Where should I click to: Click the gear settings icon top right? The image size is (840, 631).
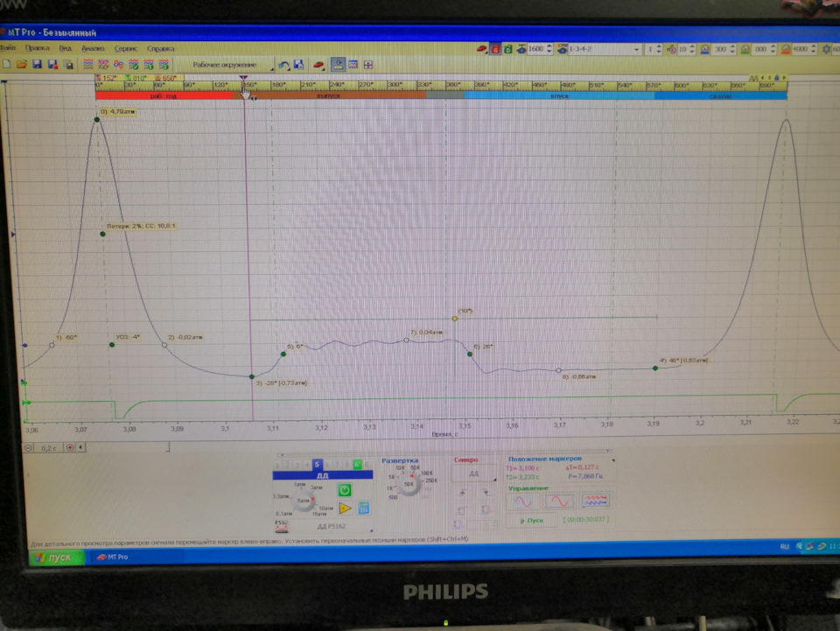(x=826, y=49)
